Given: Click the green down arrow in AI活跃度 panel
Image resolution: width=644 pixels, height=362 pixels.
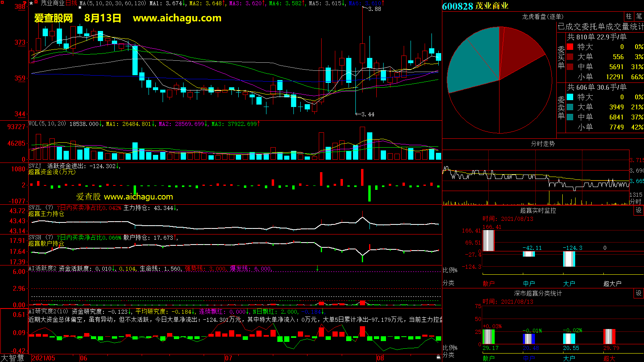Looking at the screenshot, I should [317, 268].
